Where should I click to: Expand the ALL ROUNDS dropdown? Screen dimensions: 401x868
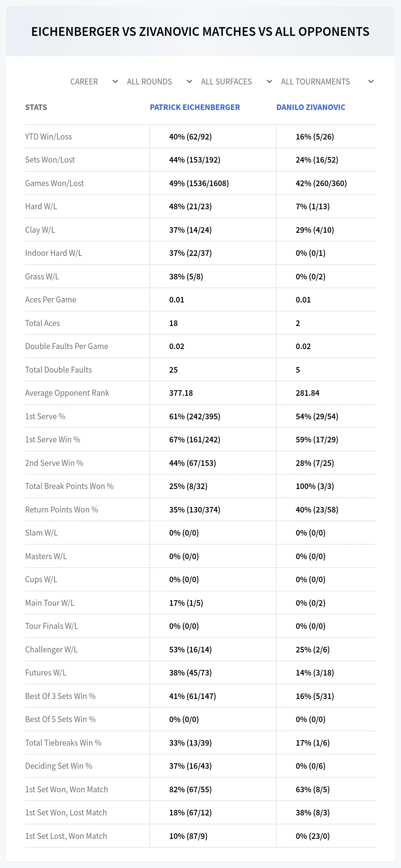[159, 82]
